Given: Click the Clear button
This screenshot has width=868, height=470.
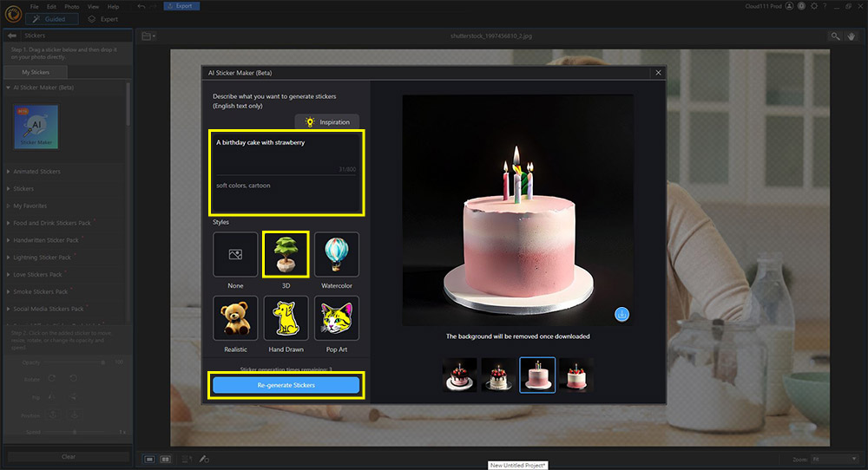Looking at the screenshot, I should tap(69, 457).
